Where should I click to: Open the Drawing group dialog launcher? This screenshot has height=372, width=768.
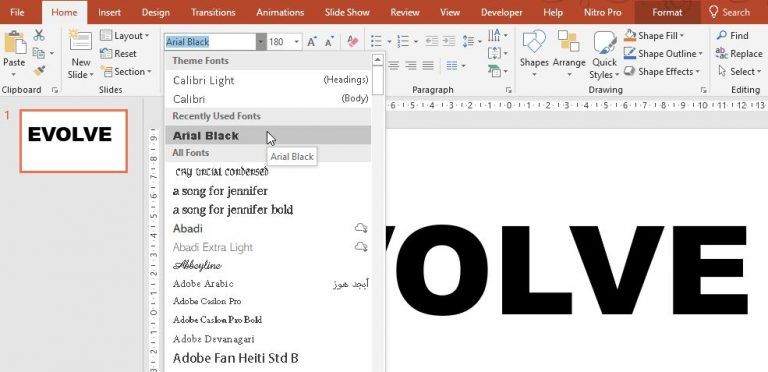703,90
